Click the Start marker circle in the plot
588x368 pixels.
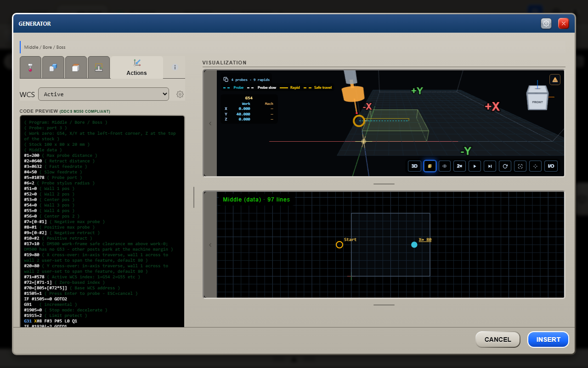coord(339,245)
